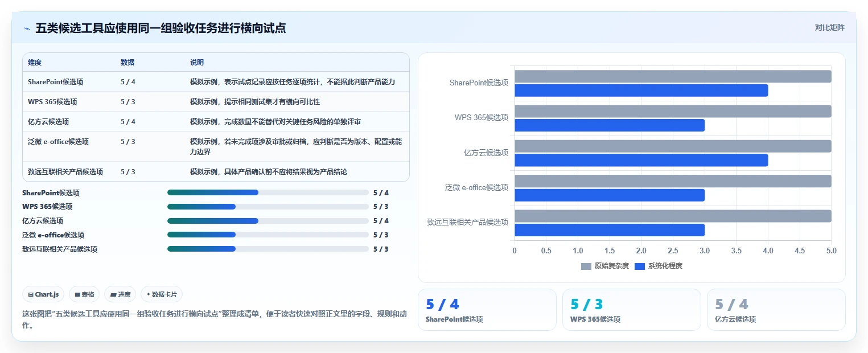The height and width of the screenshot is (353, 868).
Task: Click the 5.0 x-axis tick label
Action: tap(832, 251)
